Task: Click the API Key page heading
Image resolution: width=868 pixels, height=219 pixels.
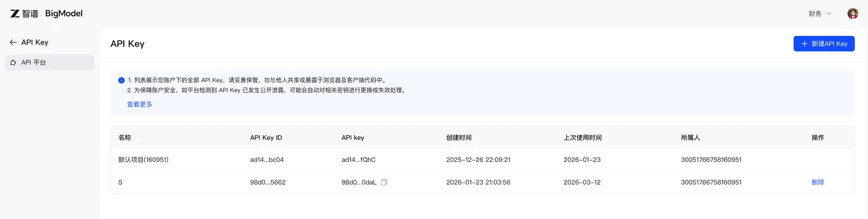Action: [127, 44]
